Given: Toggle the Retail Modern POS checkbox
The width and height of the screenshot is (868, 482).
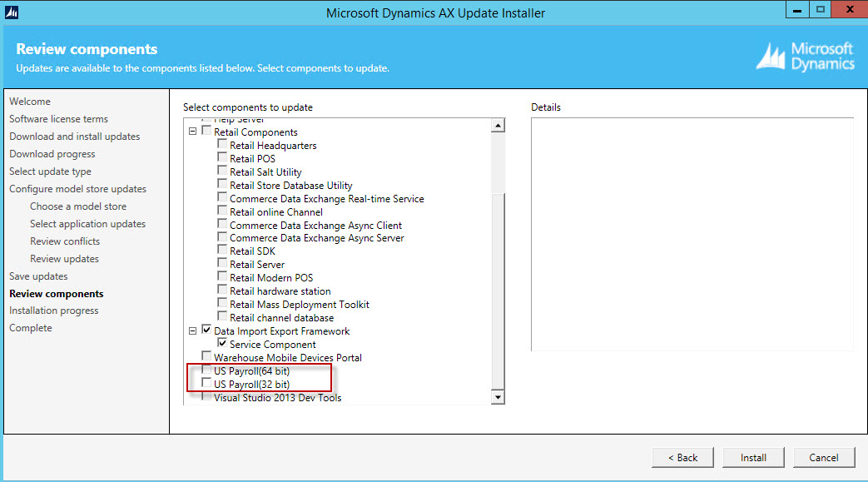Looking at the screenshot, I should point(222,278).
